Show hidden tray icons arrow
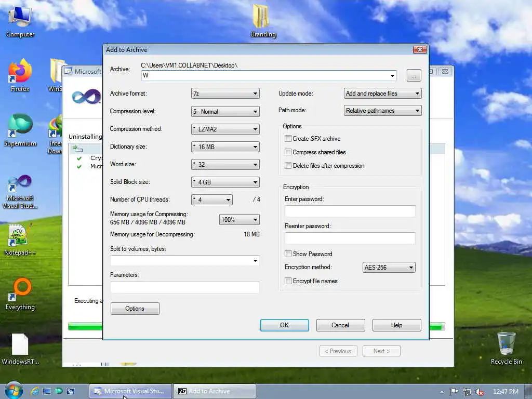The image size is (532, 399). [442, 392]
